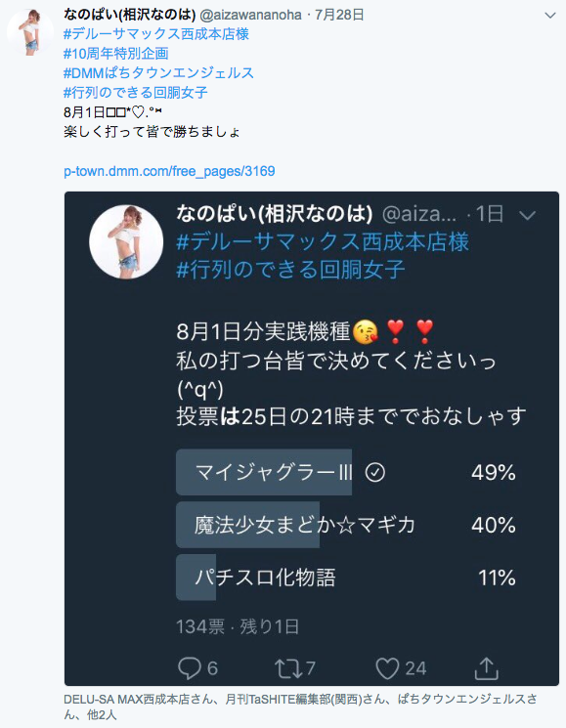Click the 7月28日 tweet date
Screen dimensions: 566x728
click(x=339, y=15)
